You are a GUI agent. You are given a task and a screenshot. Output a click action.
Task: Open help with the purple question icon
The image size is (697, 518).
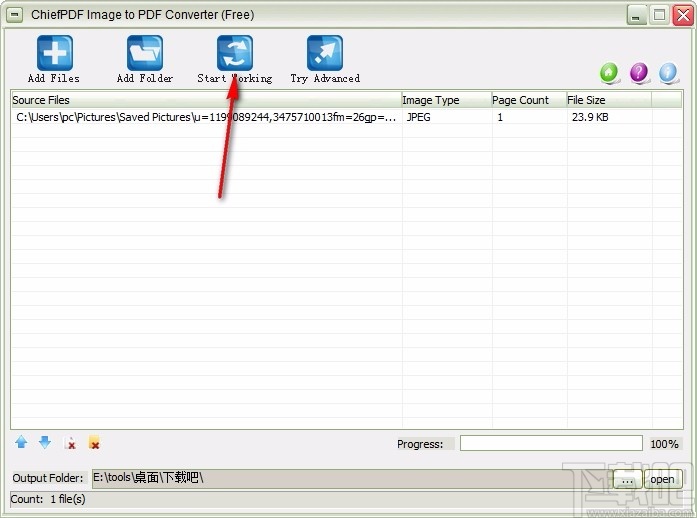639,72
